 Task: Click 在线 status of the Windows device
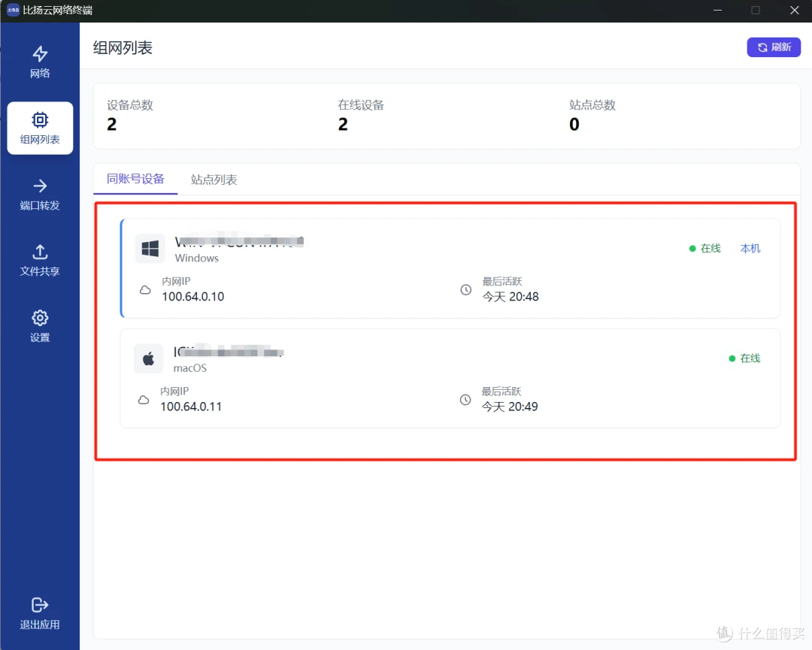[x=704, y=249]
